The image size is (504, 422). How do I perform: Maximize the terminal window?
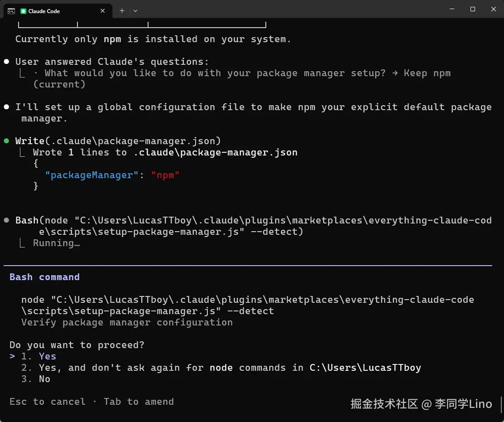(x=473, y=9)
